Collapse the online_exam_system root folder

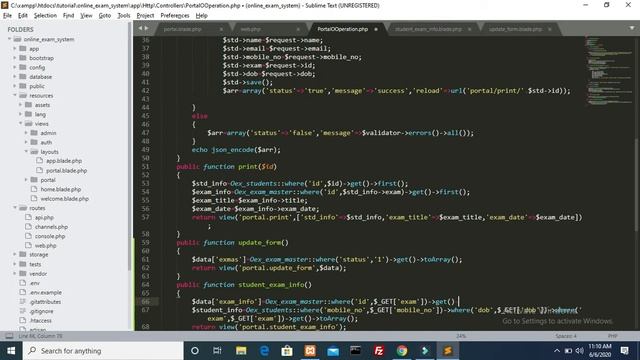(9, 39)
